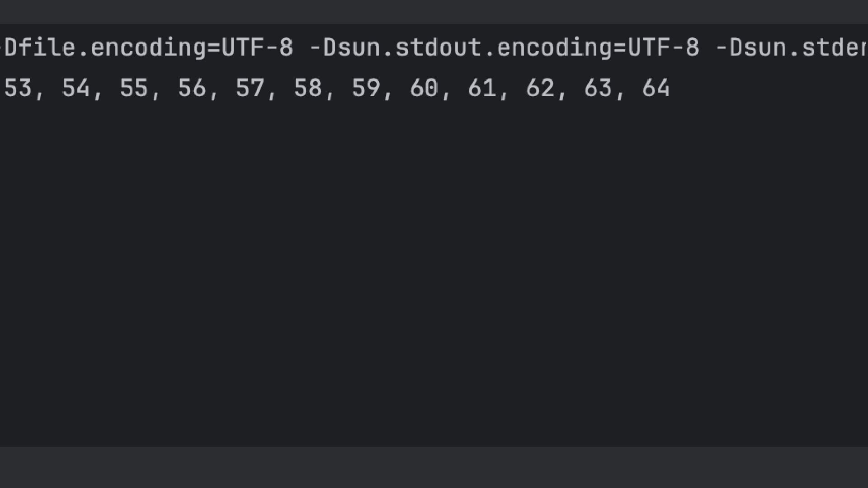Place caret at number 61
Viewport: 868px width, 488px height.
[482, 88]
